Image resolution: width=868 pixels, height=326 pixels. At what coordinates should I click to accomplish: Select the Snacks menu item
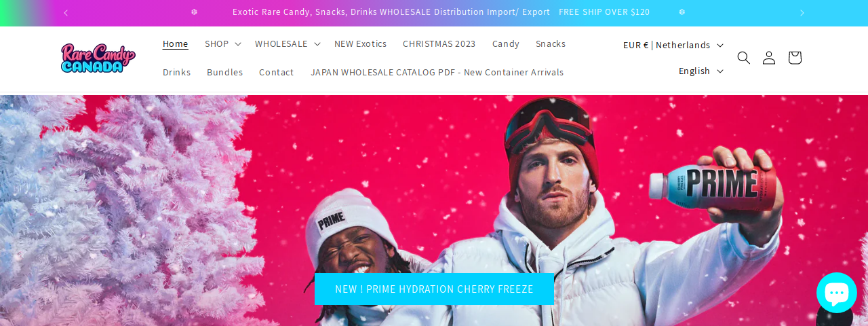pos(551,43)
